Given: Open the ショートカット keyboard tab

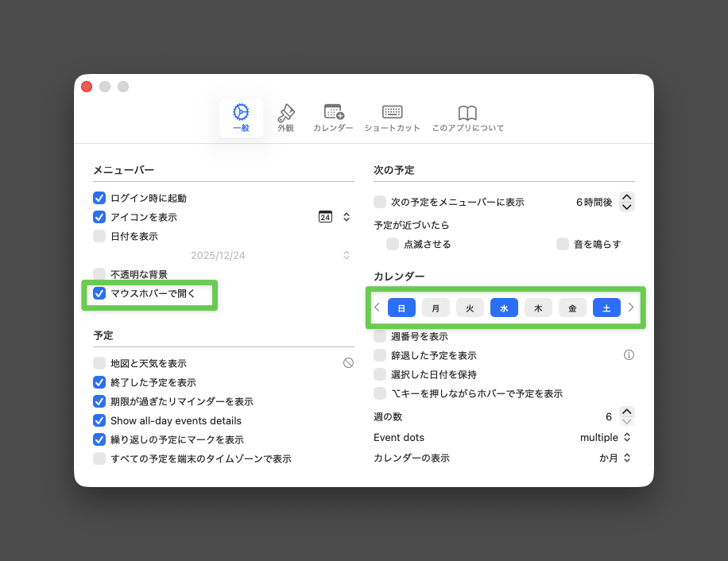Looking at the screenshot, I should pos(392,118).
